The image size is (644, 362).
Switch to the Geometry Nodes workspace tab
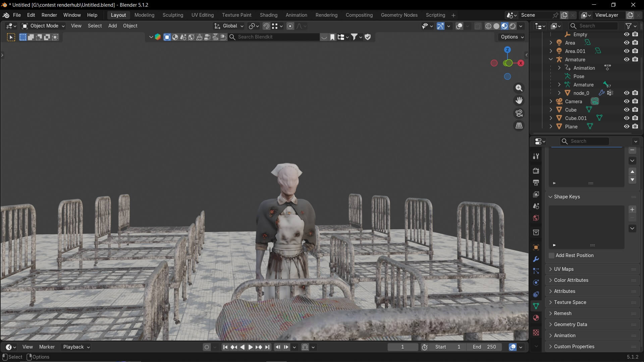pos(399,15)
